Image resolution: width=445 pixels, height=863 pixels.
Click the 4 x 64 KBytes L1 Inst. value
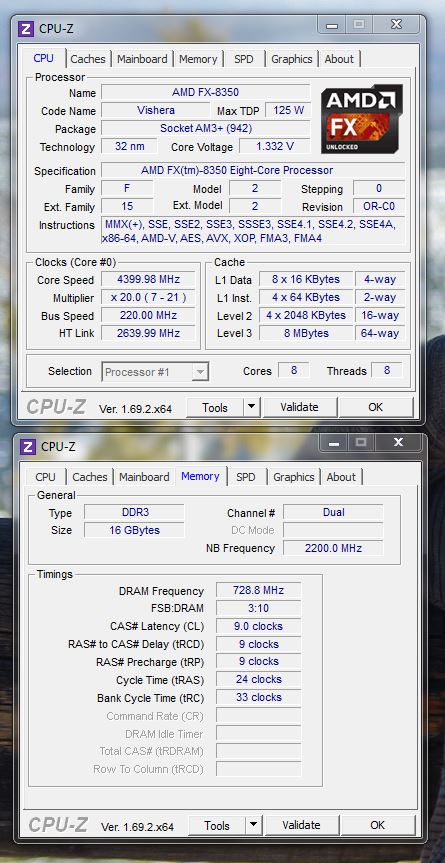coord(306,297)
